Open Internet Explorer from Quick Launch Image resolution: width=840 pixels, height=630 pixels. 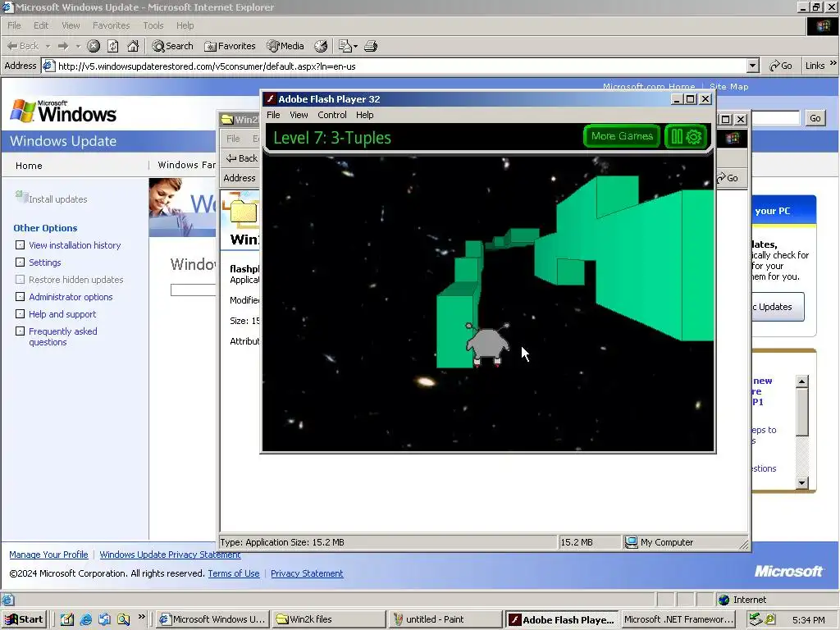(x=85, y=619)
